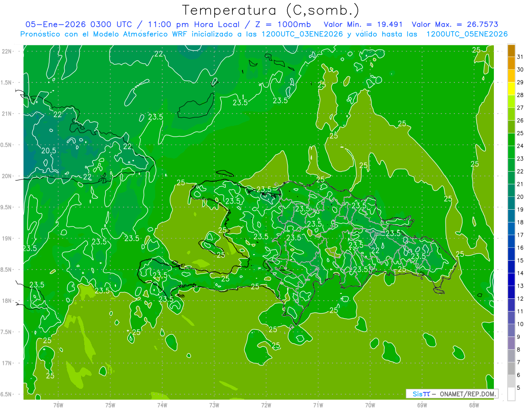This screenshot has width=532, height=411.
Task: Click the legend value 20 on color scale
Action: (x=520, y=197)
